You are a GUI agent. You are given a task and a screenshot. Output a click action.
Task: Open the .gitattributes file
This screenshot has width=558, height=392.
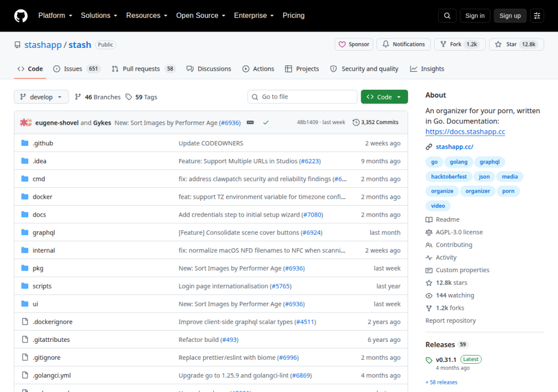pos(51,340)
